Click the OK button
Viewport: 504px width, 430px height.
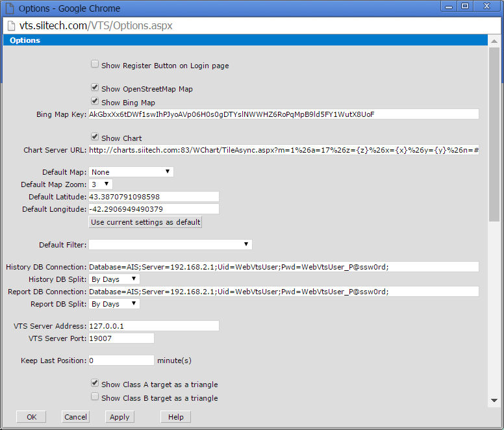click(31, 417)
